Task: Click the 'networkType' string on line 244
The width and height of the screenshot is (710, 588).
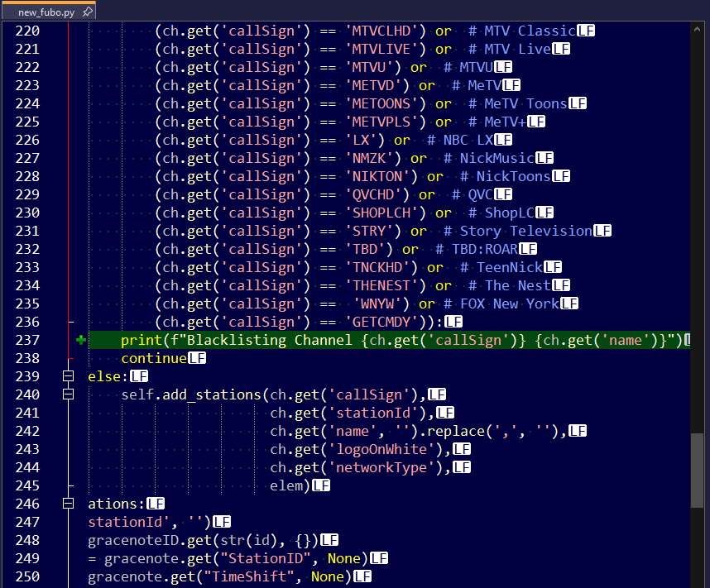Action: click(386, 467)
